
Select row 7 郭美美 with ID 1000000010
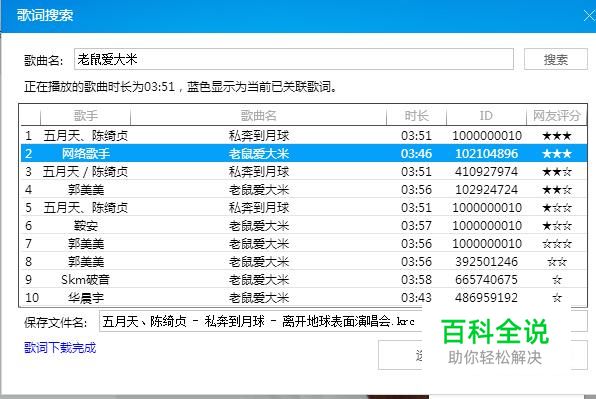[304, 244]
